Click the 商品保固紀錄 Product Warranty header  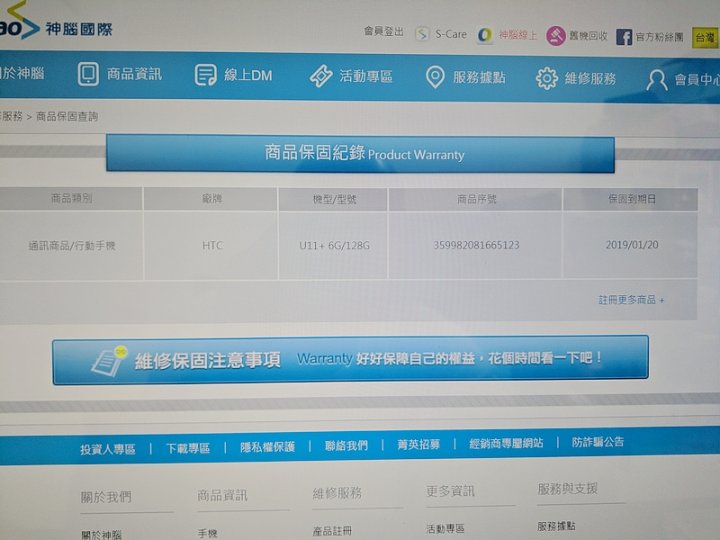coord(360,153)
